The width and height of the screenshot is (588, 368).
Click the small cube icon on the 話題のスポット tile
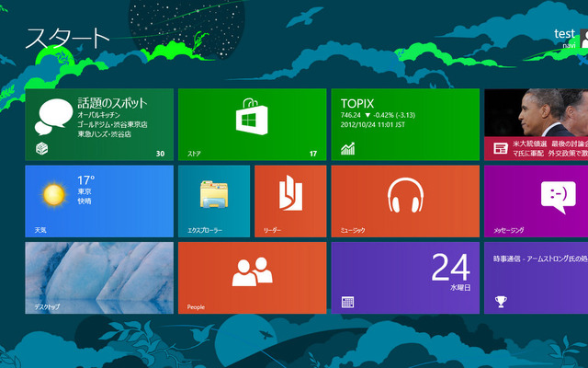[42, 149]
